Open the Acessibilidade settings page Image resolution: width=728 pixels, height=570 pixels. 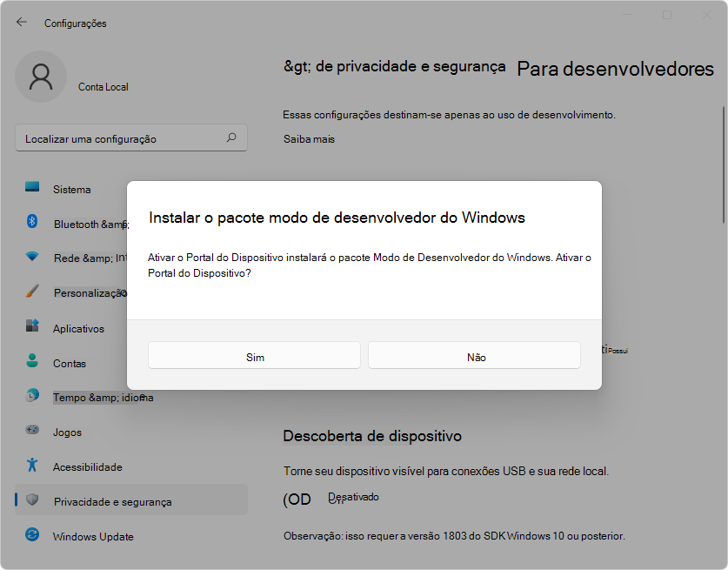pos(87,466)
